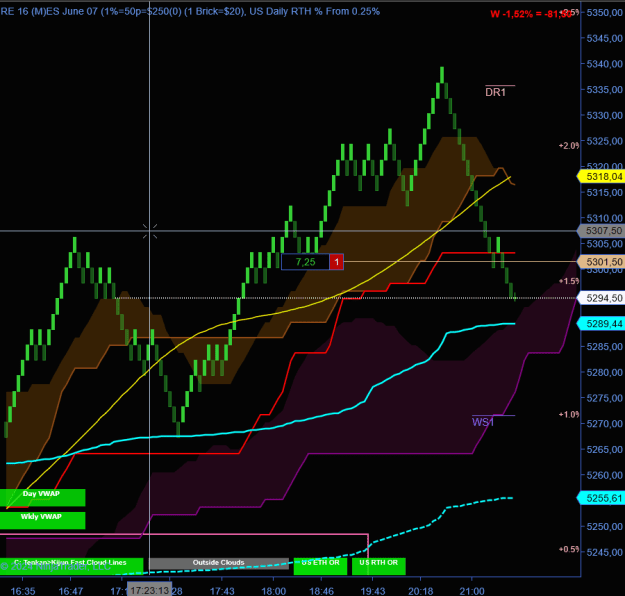Click the crosshair center cursor marker
The width and height of the screenshot is (625, 596).
149,231
